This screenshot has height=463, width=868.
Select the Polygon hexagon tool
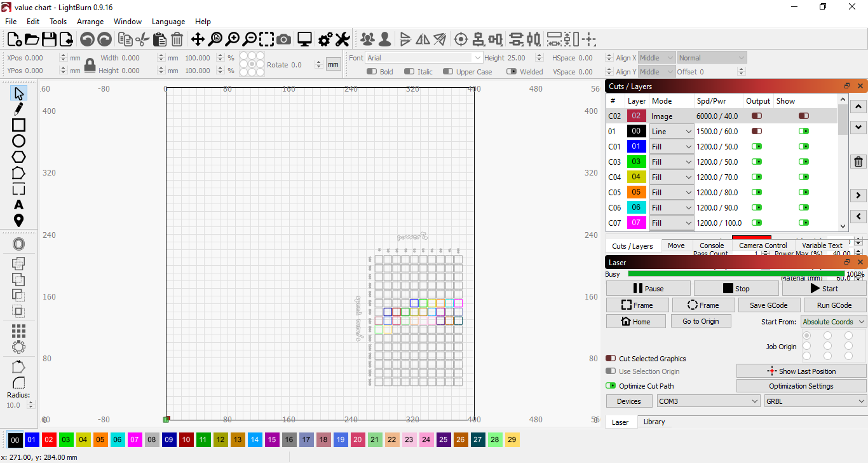tap(19, 157)
